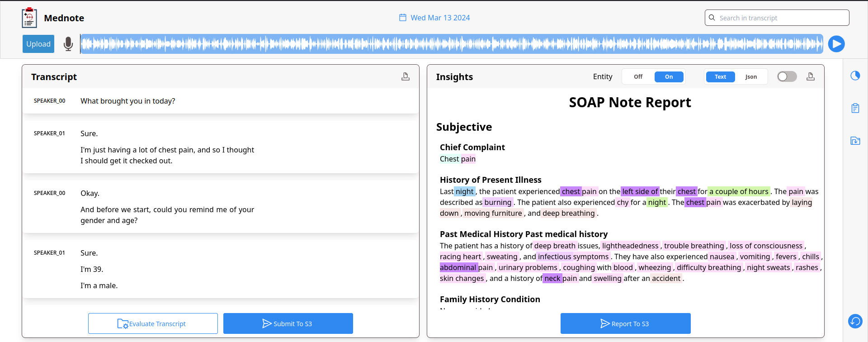Open the pie chart sidebar icon
This screenshot has width=868, height=342.
[x=855, y=76]
